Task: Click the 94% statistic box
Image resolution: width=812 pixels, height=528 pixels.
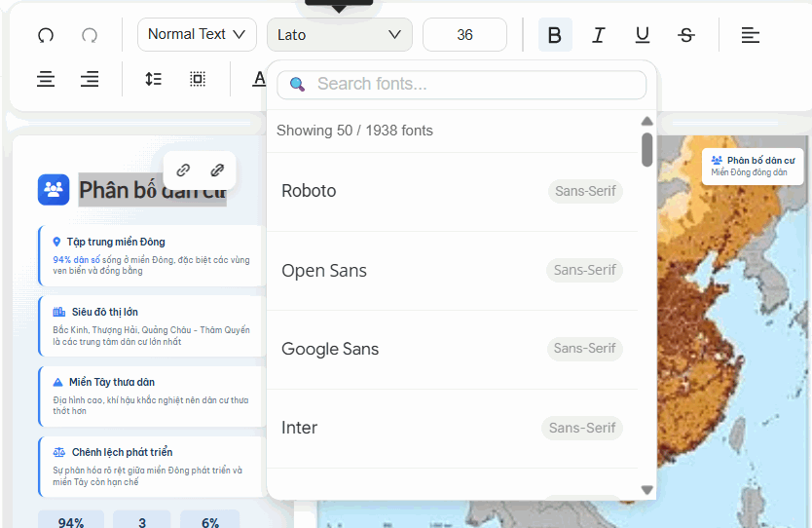Action: point(71,519)
